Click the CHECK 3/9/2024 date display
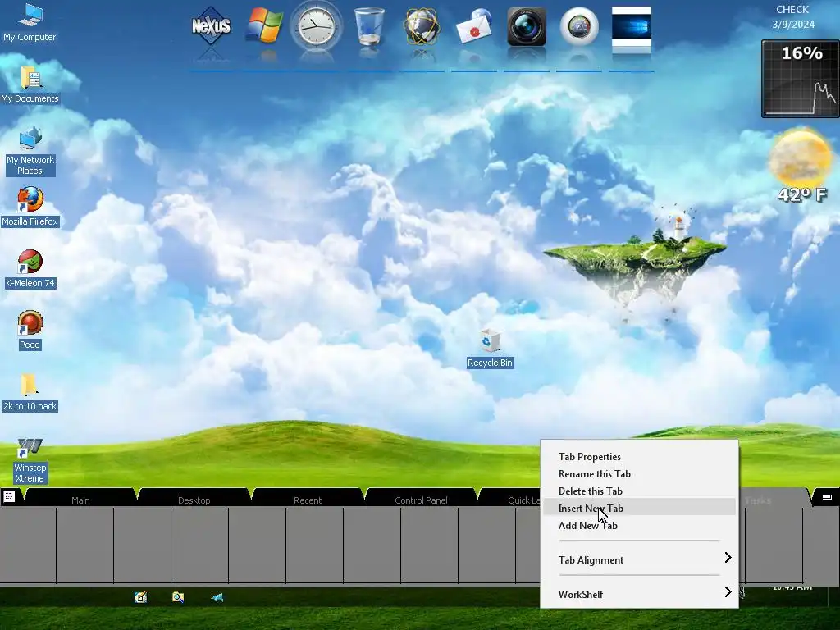Viewport: 840px width, 630px height. (x=793, y=17)
